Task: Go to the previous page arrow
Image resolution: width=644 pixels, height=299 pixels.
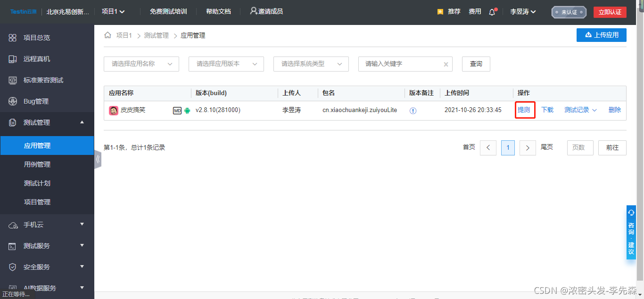Action: [x=488, y=148]
